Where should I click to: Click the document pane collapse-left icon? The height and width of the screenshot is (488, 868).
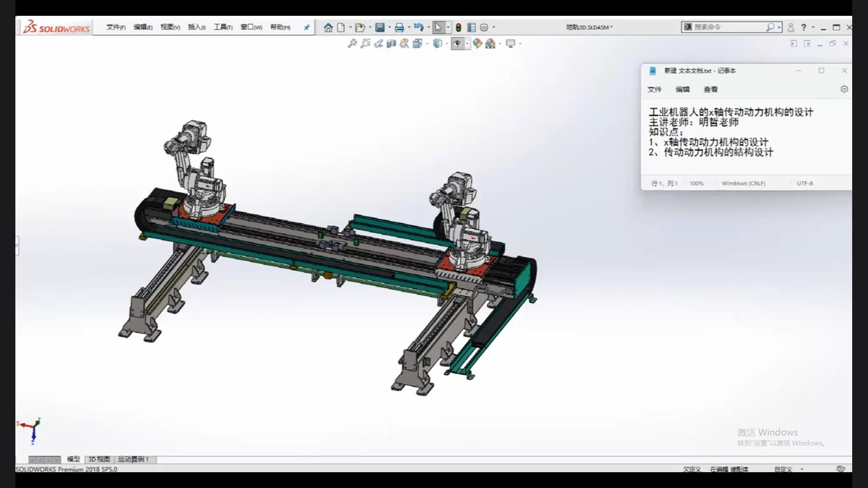[x=793, y=43]
